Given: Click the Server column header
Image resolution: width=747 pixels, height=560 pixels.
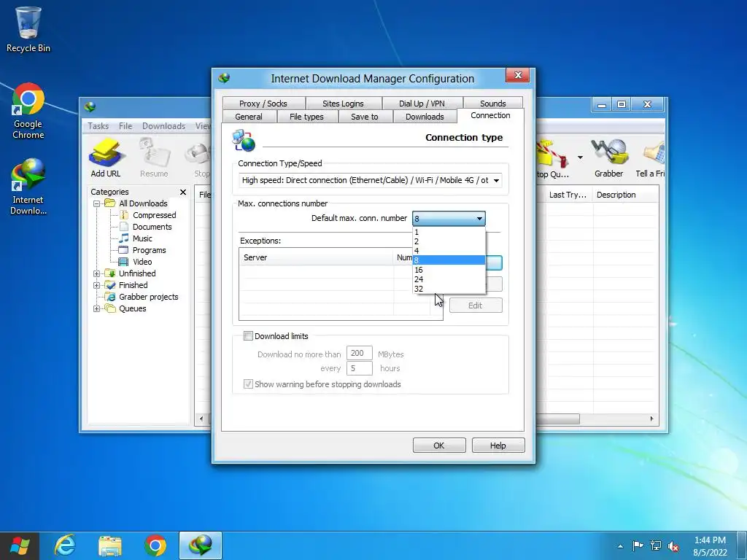Looking at the screenshot, I should 317,257.
